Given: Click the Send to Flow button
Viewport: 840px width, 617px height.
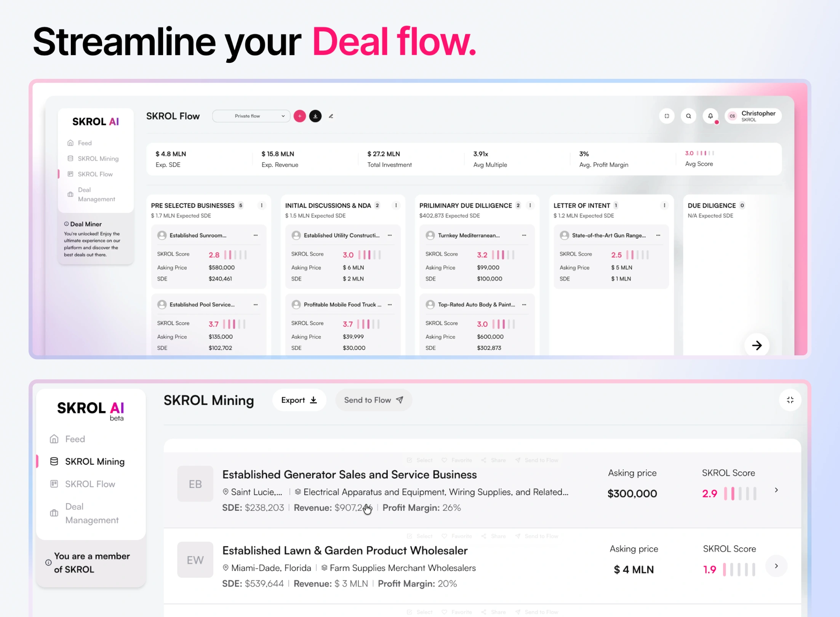Looking at the screenshot, I should coord(374,400).
